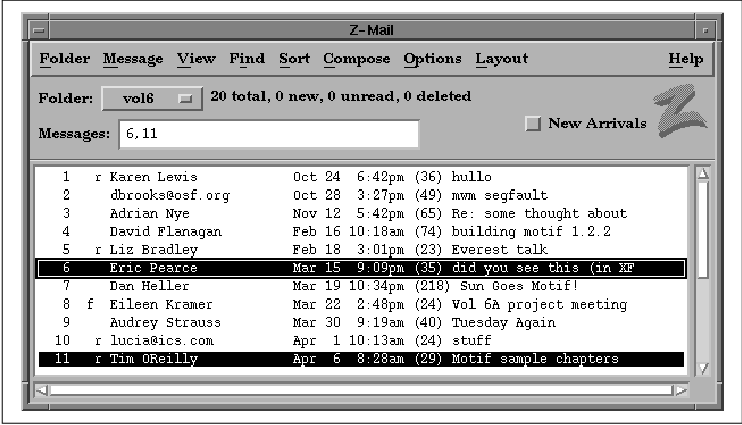
Task: Expand the vol6 folder dropdown
Action: 150,98
